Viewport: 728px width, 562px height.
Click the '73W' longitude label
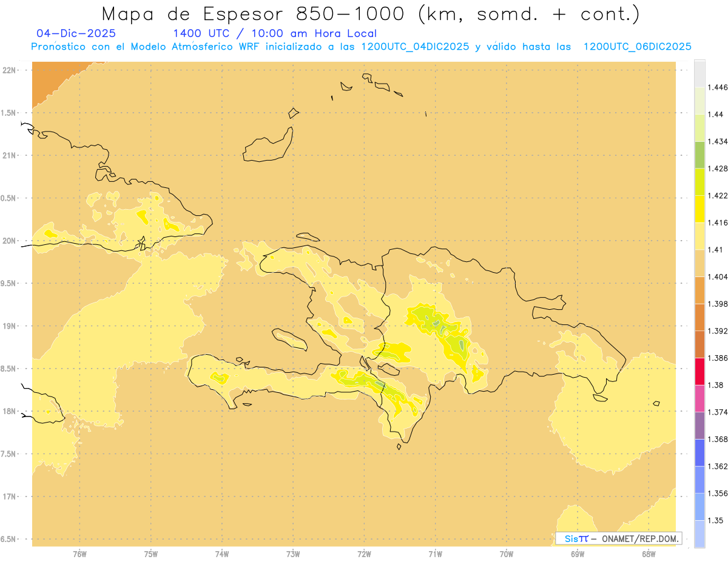pos(293,554)
